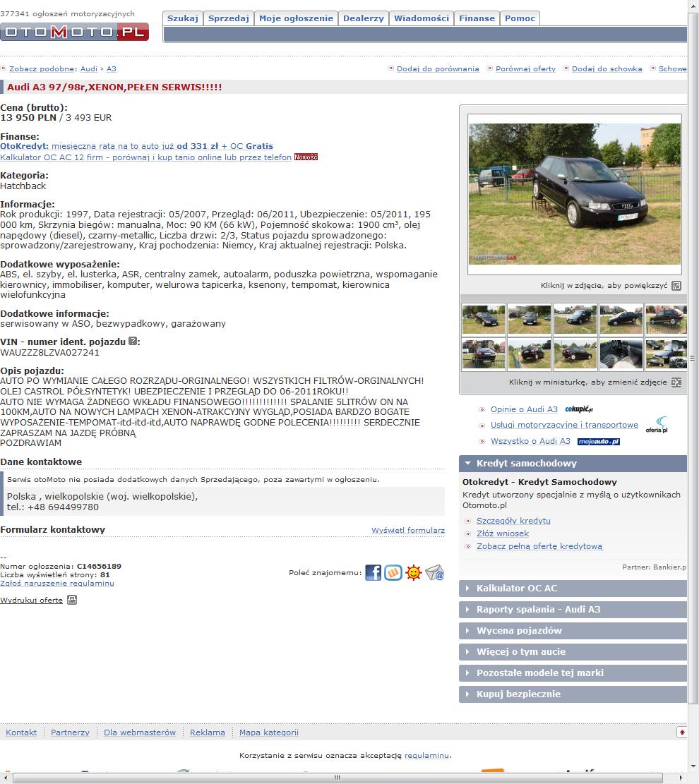Screen dimensions: 699x784
Task: Open the Szukaj tab
Action: point(183,18)
